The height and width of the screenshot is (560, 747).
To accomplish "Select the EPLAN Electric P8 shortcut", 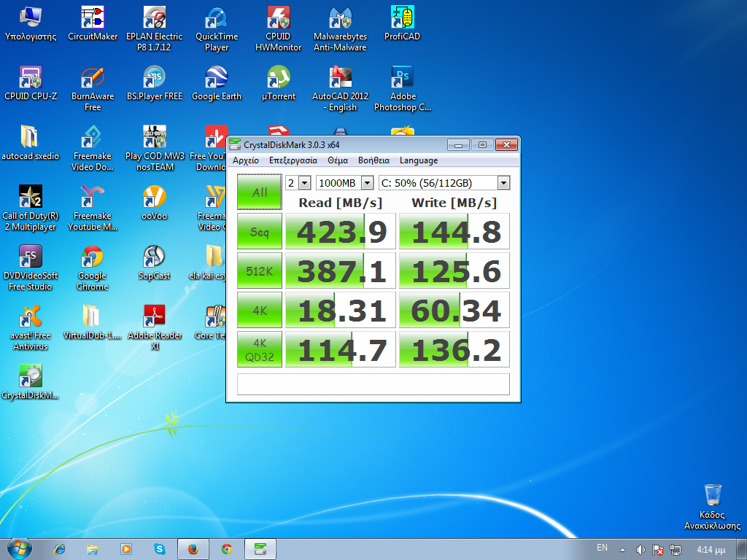I will coord(155,28).
